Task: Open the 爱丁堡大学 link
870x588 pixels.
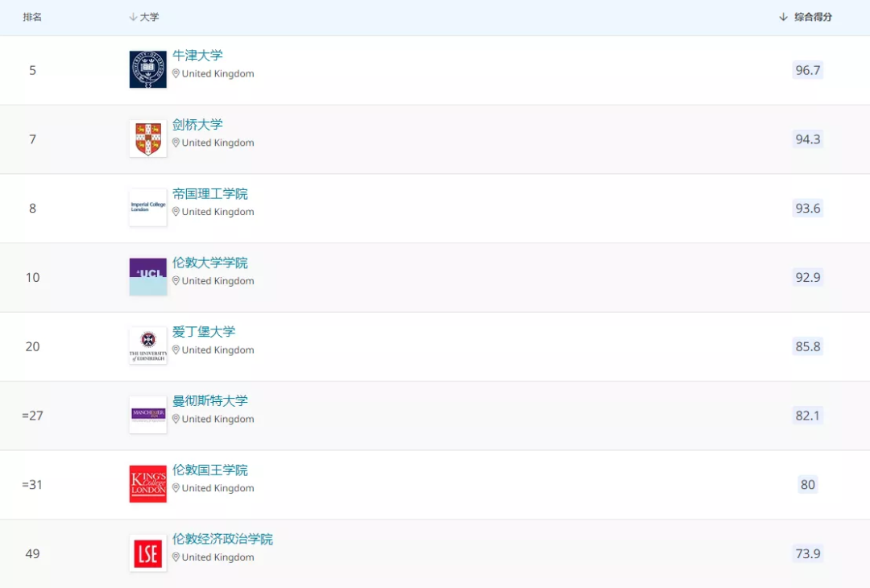Action: pyautogui.click(x=204, y=332)
